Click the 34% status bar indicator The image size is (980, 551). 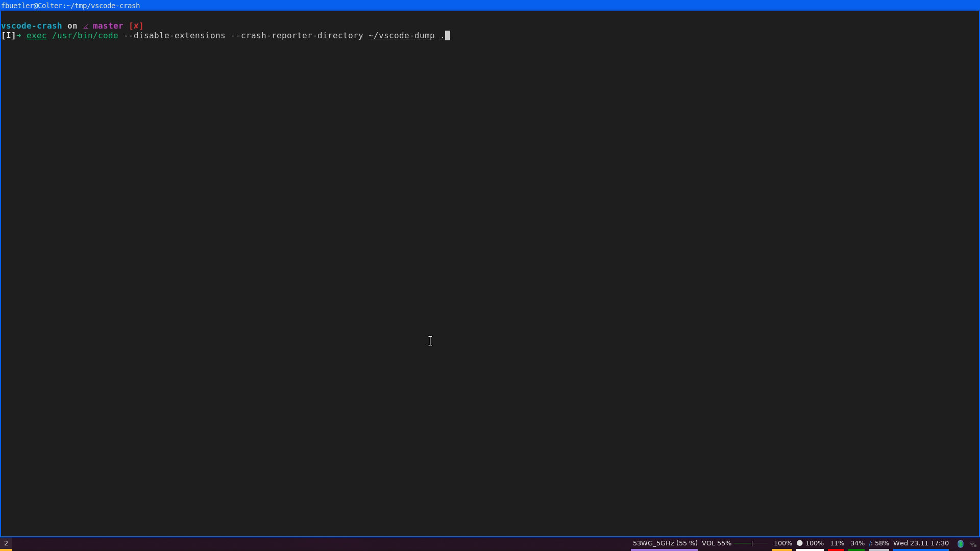click(857, 543)
